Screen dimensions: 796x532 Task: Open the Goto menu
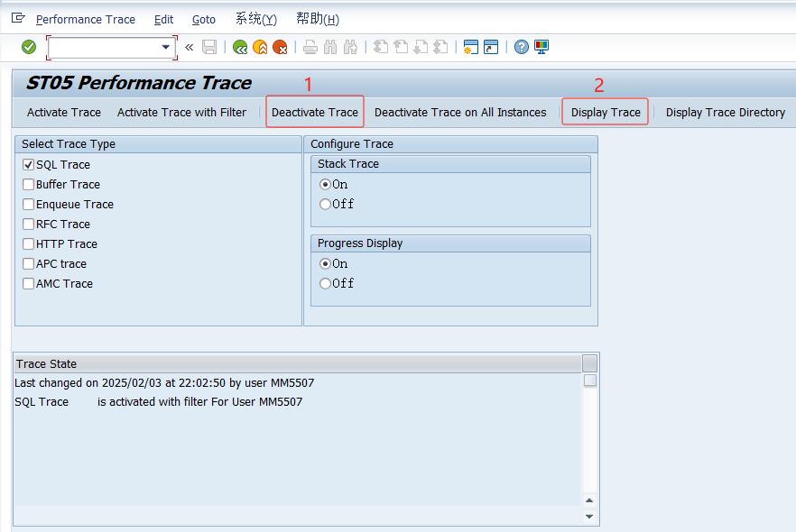click(203, 19)
